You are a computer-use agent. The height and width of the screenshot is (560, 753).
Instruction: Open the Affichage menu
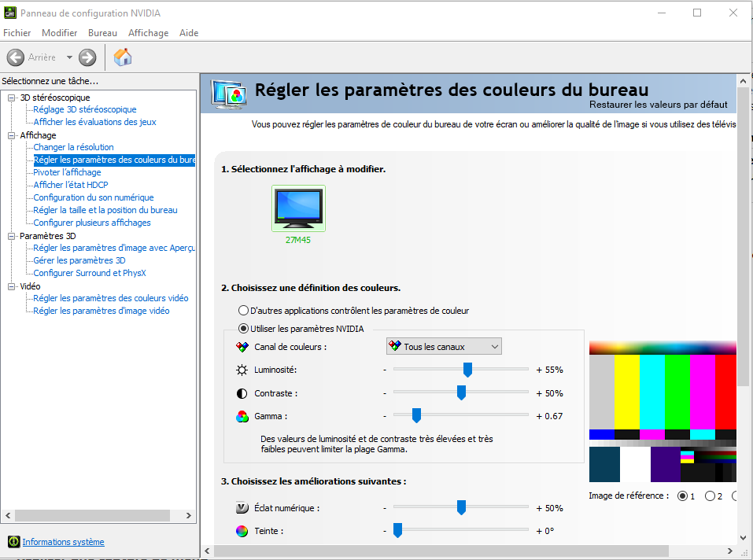click(149, 32)
